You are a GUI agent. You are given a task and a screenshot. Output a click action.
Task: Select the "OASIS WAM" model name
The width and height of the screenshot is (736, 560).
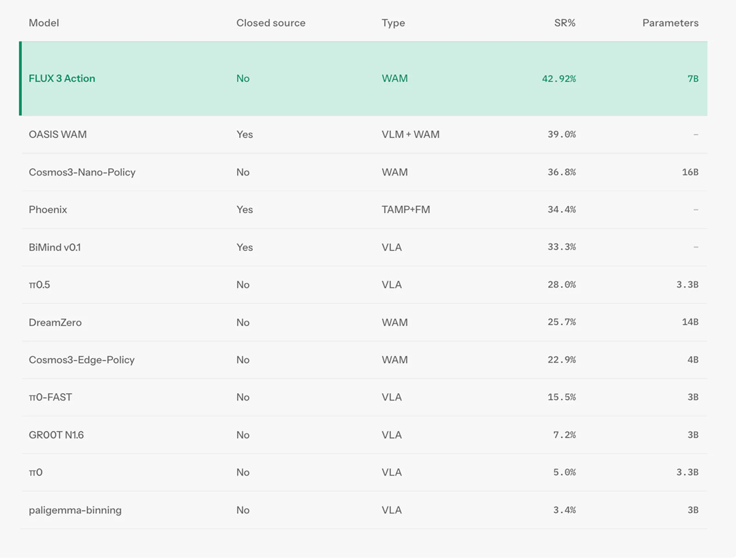(x=57, y=135)
